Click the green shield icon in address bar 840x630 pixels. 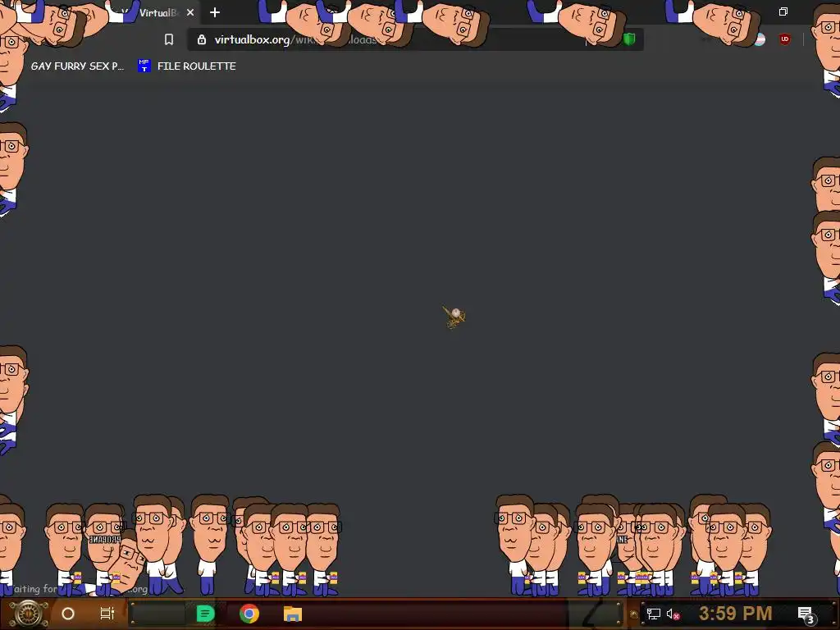(629, 39)
